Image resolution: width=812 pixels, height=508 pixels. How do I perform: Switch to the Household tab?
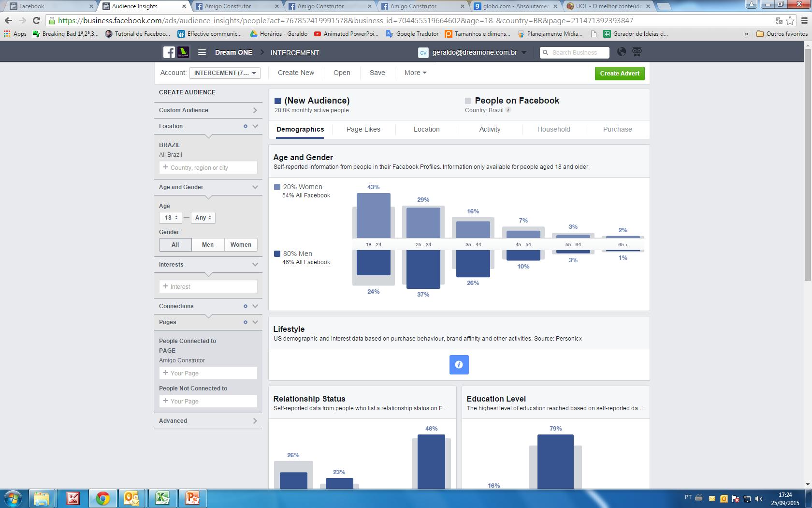pyautogui.click(x=553, y=129)
